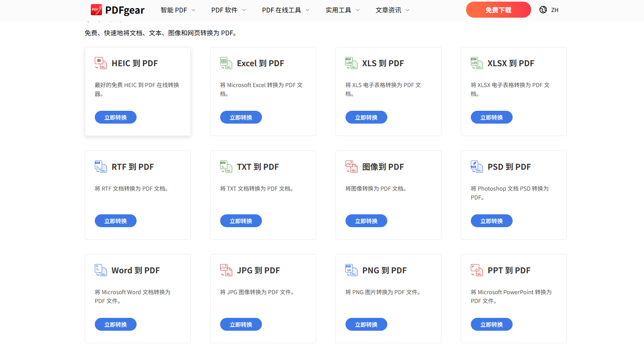The height and width of the screenshot is (356, 644).
Task: Open the Excel 到 PDF title link
Action: [260, 63]
